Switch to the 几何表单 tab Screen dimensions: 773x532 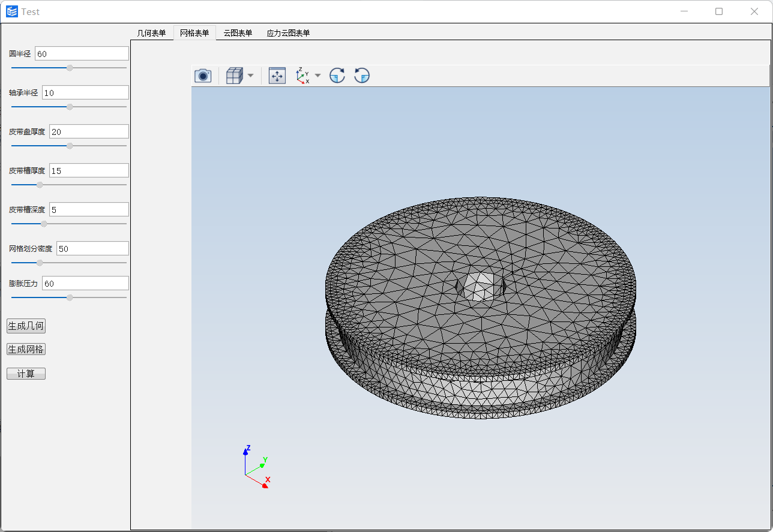click(x=152, y=33)
